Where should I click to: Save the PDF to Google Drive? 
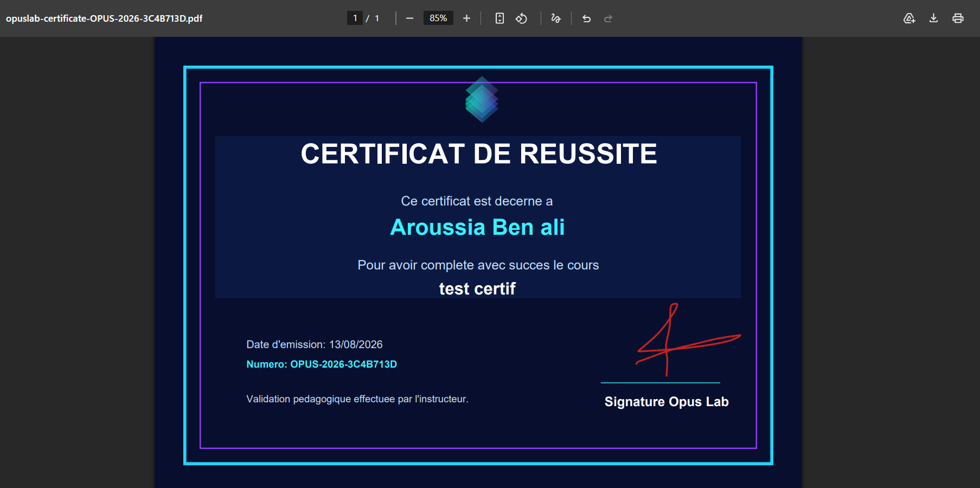coord(909,18)
